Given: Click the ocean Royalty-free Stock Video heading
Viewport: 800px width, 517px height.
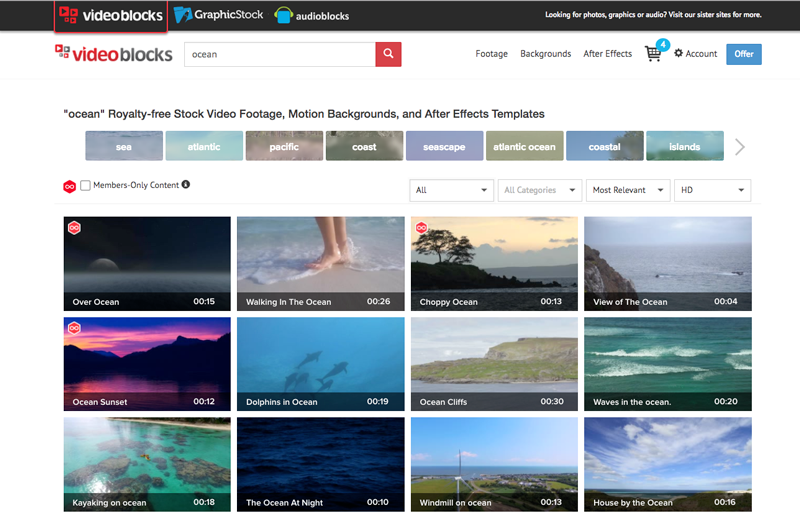Looking at the screenshot, I should pyautogui.click(x=304, y=114).
